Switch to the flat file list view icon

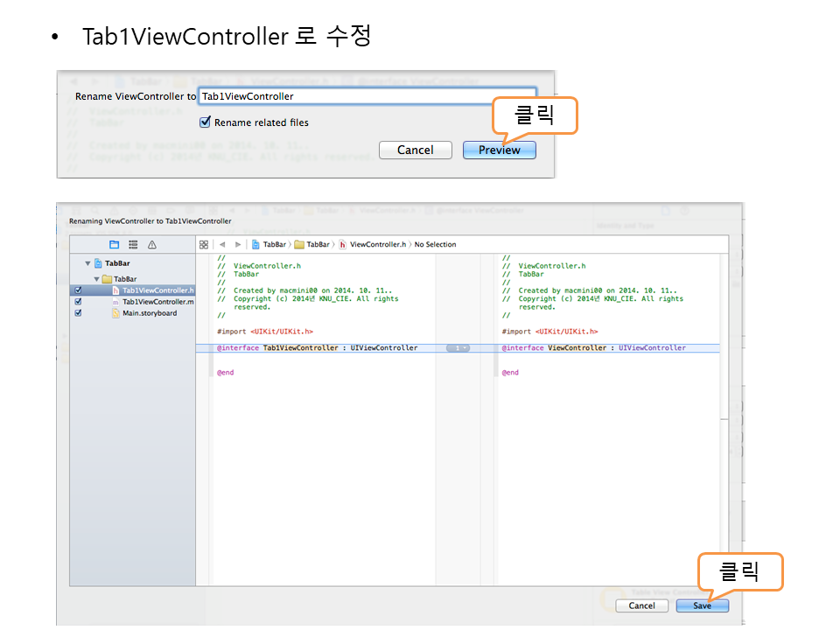point(133,245)
